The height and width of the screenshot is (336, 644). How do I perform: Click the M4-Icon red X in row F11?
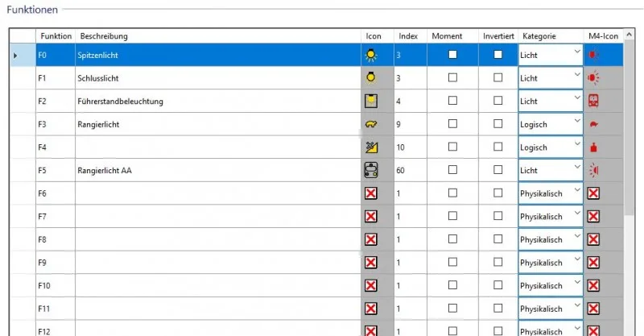pos(593,308)
